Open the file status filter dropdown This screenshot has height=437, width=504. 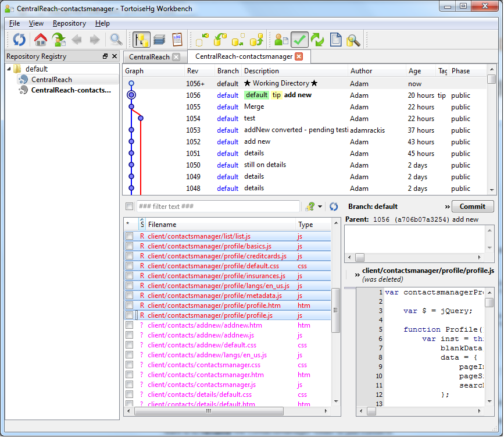click(x=314, y=207)
